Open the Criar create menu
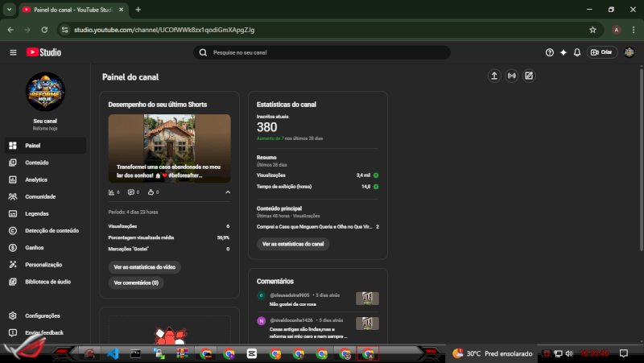Image resolution: width=644 pixels, height=363 pixels. tap(601, 52)
